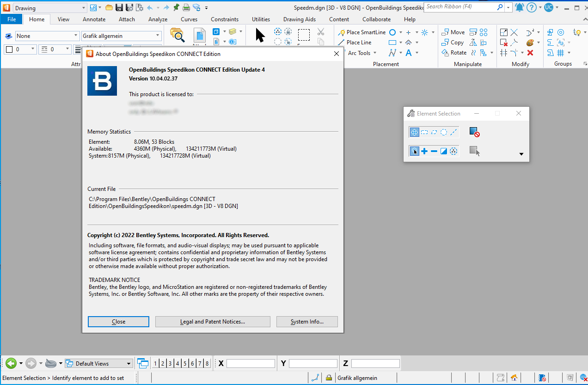
Task: Click the Search Ribbon field
Action: click(464, 7)
